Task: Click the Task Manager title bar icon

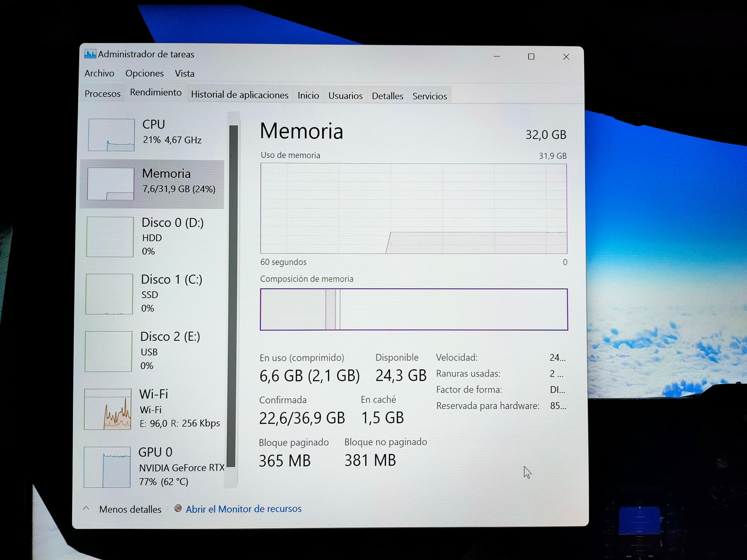Action: [x=90, y=54]
